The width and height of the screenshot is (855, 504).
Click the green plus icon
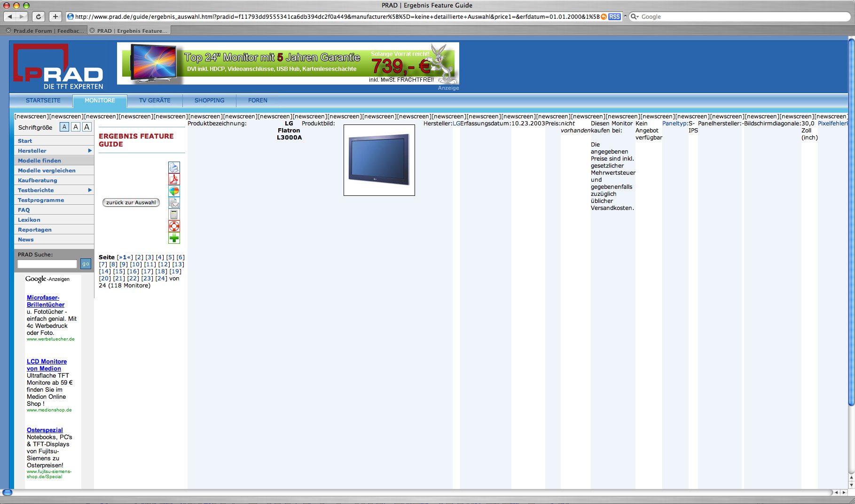click(x=174, y=238)
